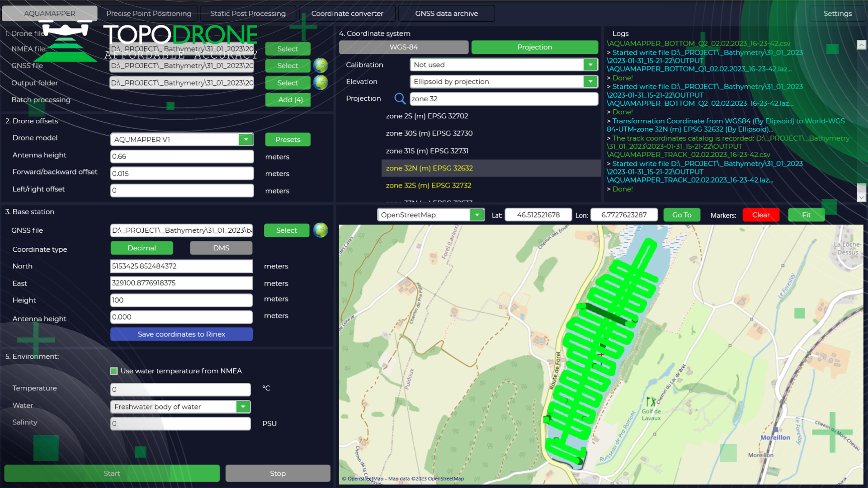Click globe icon beside Output folder

coord(321,83)
